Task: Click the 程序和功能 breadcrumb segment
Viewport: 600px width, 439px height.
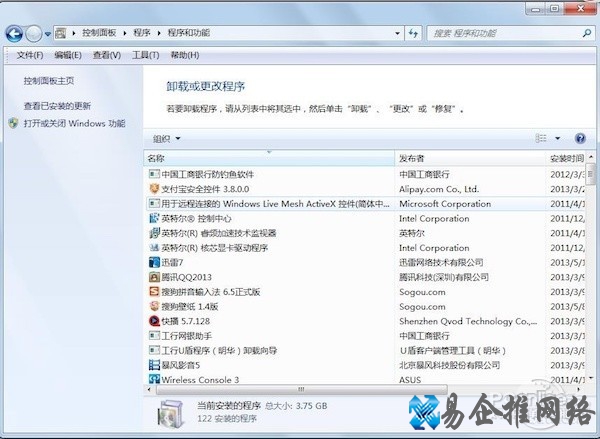Action: [x=189, y=33]
